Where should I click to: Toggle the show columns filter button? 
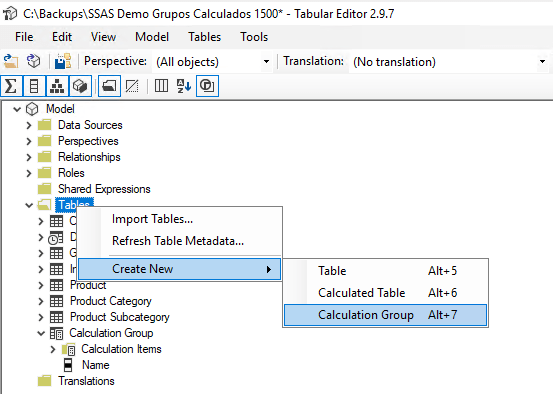(x=34, y=86)
